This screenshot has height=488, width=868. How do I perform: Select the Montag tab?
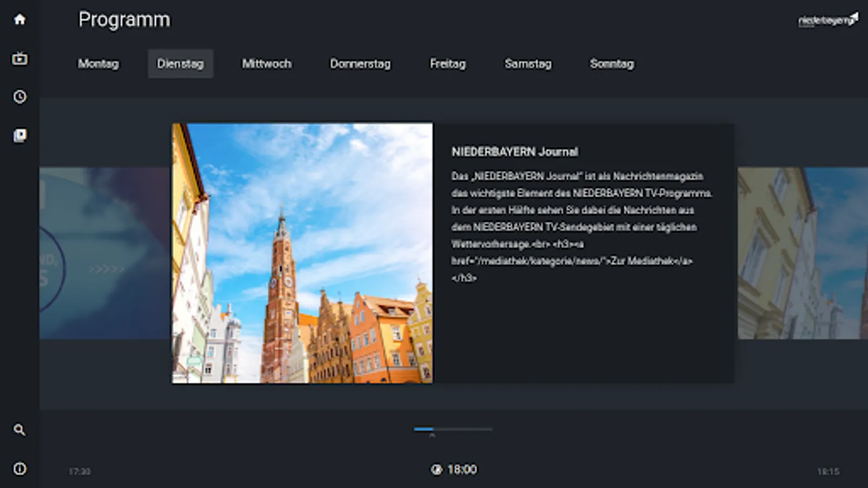point(98,64)
